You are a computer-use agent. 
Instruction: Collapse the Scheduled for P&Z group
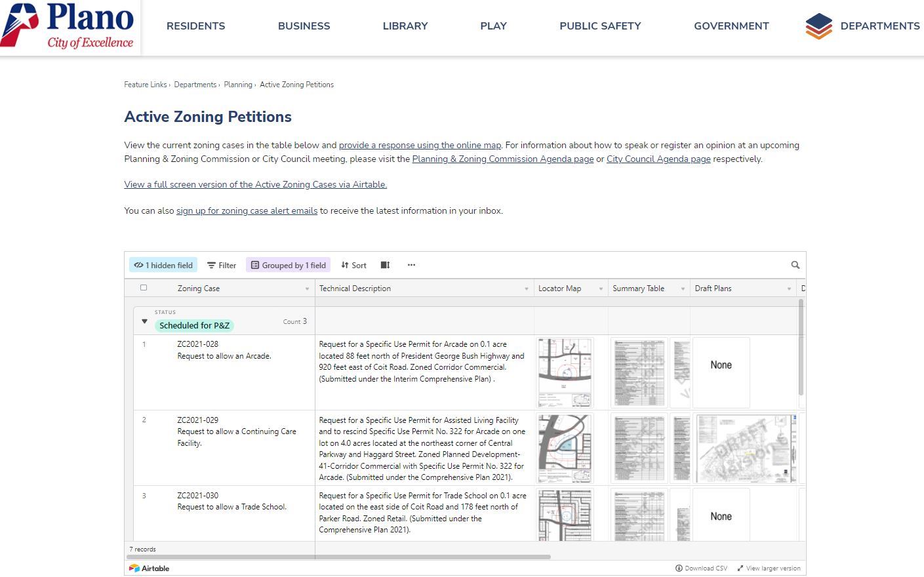pos(144,321)
